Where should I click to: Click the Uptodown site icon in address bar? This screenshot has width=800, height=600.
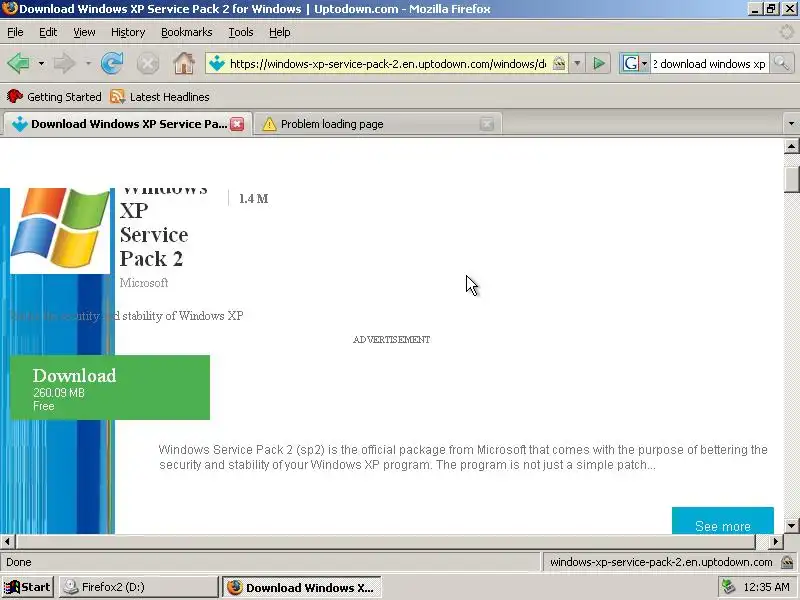217,64
